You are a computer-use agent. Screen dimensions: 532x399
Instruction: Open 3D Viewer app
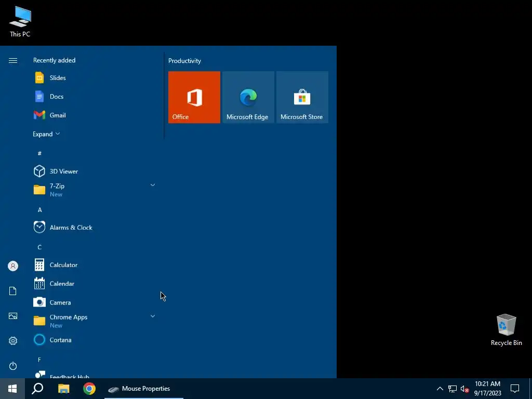pyautogui.click(x=95, y=171)
